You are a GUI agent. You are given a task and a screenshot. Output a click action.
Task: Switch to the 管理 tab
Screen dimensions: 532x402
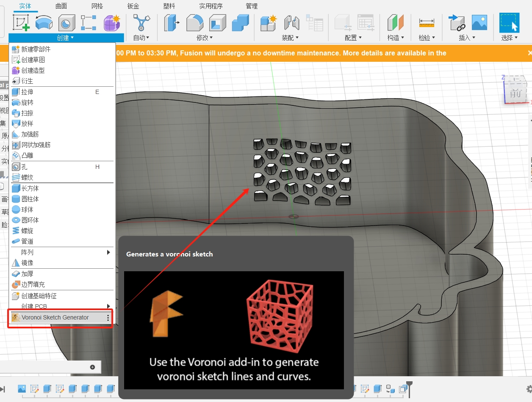(252, 6)
